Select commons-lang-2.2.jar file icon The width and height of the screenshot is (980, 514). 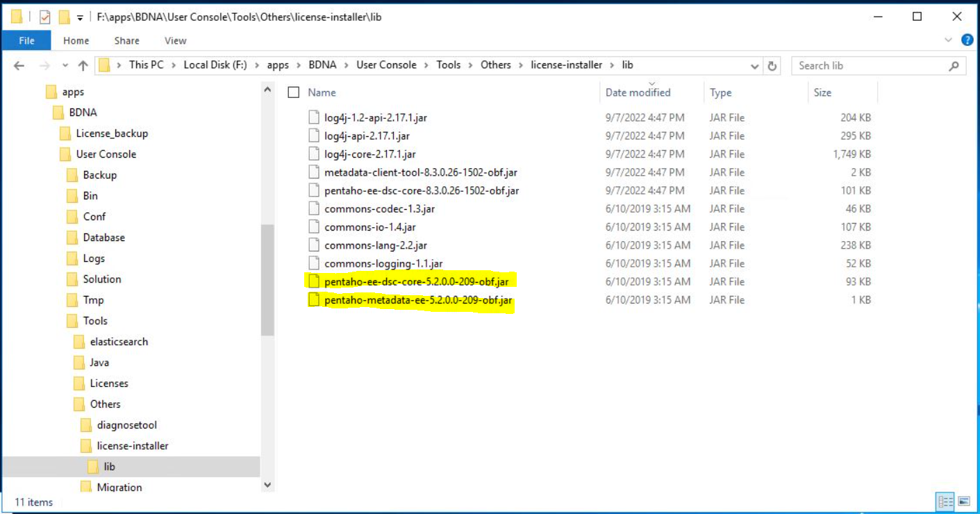(x=314, y=244)
